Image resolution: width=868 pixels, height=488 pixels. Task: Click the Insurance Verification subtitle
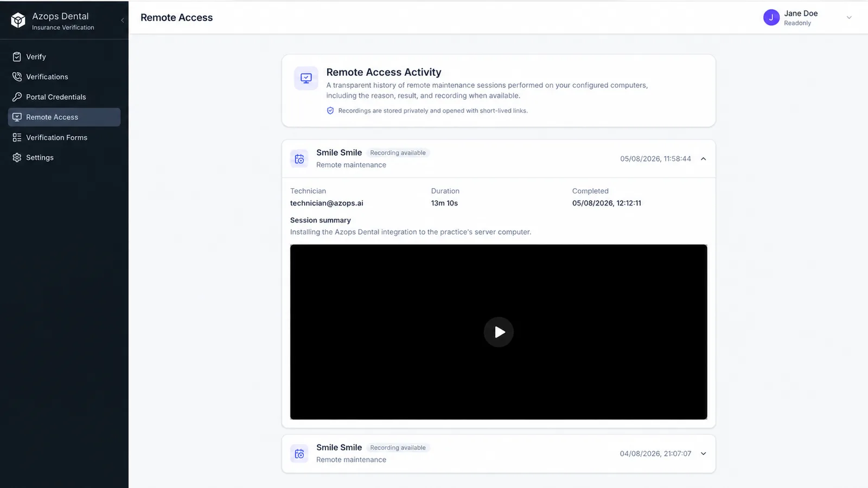click(63, 28)
